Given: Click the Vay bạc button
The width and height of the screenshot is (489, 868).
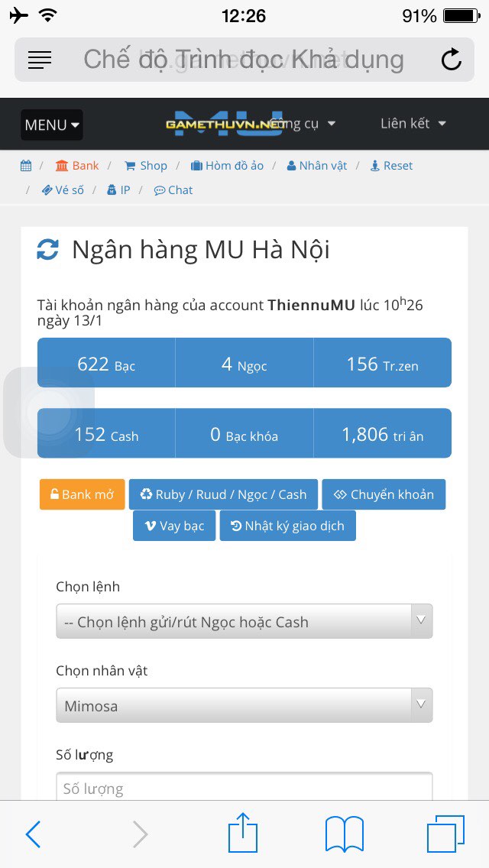Looking at the screenshot, I should [174, 526].
